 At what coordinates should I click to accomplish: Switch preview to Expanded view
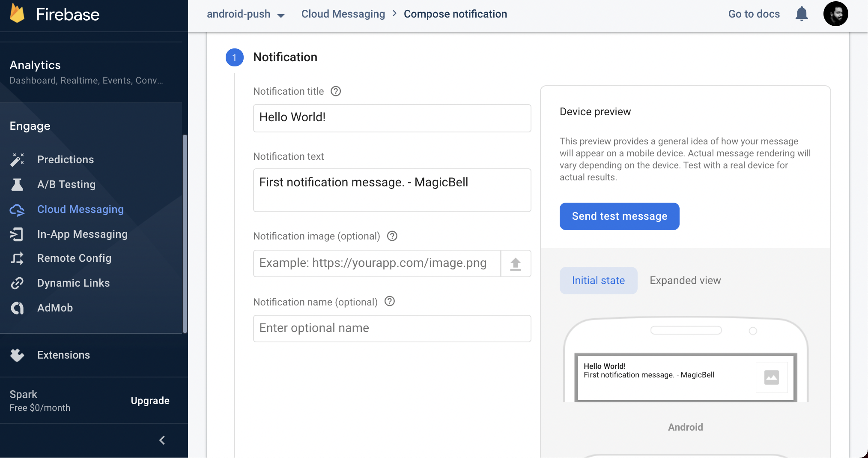coord(685,281)
